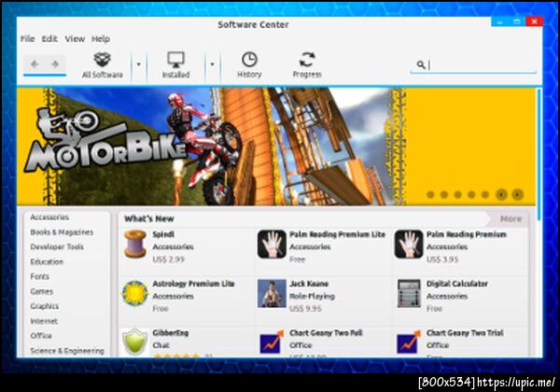This screenshot has width=560, height=392.
Task: Click the Digital Calculator icon
Action: pos(409,293)
